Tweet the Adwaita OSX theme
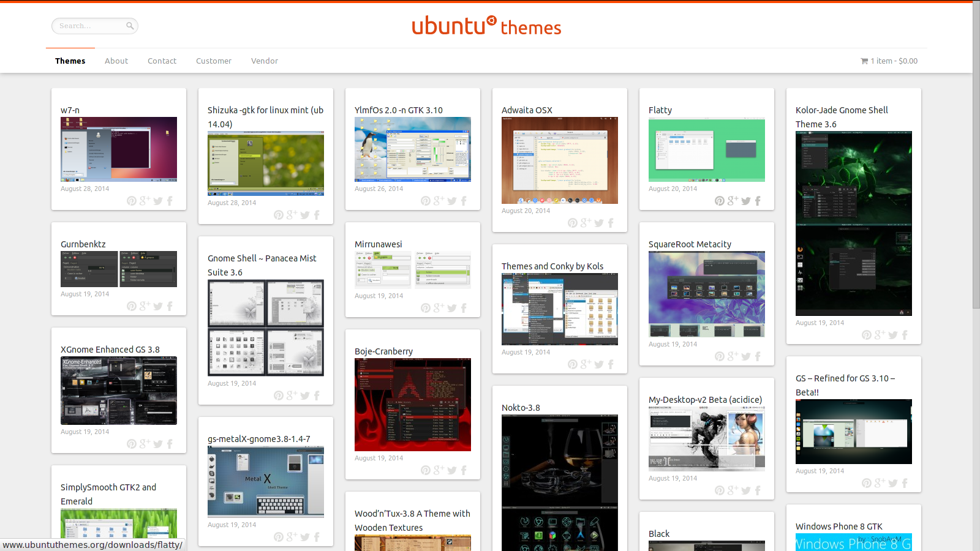Image resolution: width=980 pixels, height=551 pixels. pyautogui.click(x=599, y=223)
